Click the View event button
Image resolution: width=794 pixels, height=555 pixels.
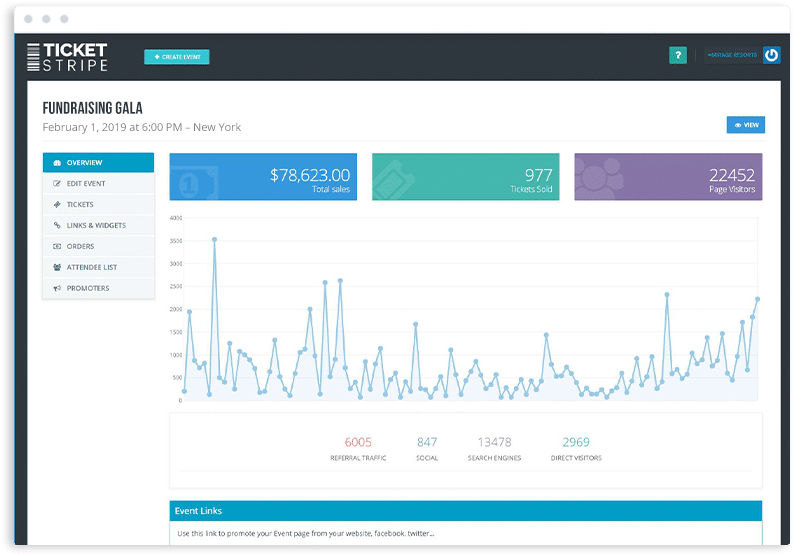pyautogui.click(x=745, y=125)
